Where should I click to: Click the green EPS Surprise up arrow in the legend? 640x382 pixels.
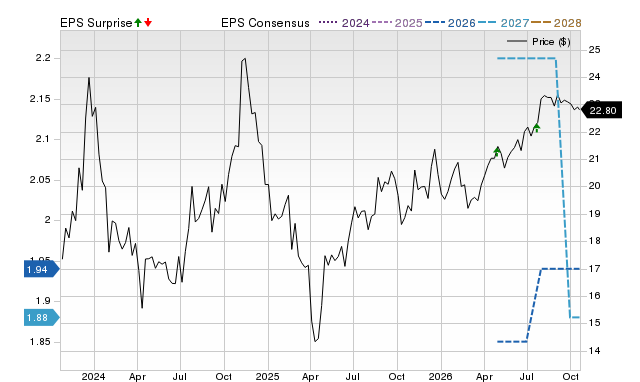(x=138, y=22)
